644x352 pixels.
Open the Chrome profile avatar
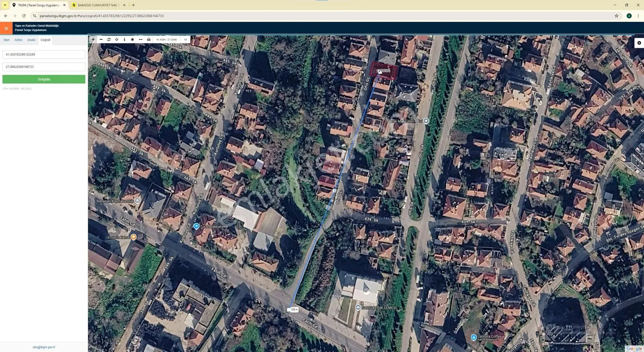coord(629,16)
